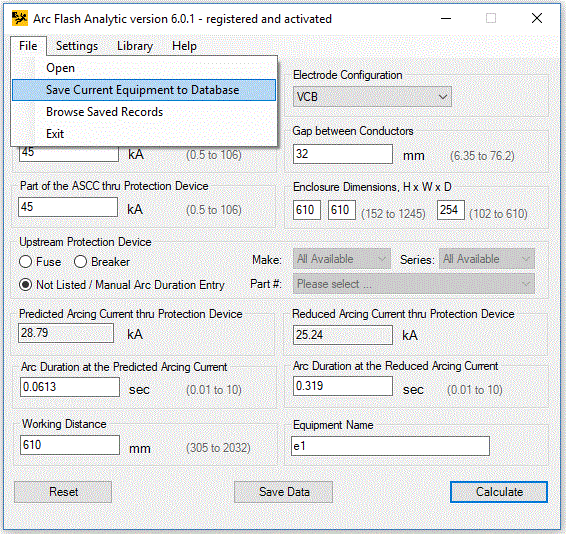Image resolution: width=566 pixels, height=534 pixels.
Task: Choose Open from the File menu
Action: (144, 68)
